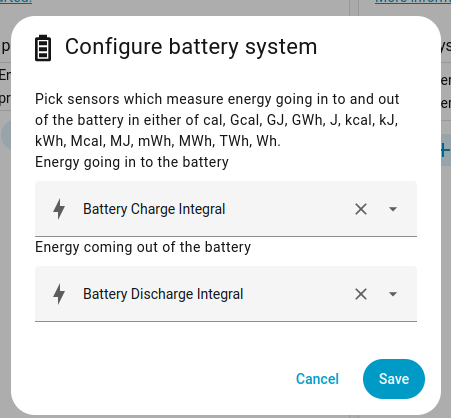Expand the Battery Discharge Integral dropdown arrow

click(x=393, y=294)
